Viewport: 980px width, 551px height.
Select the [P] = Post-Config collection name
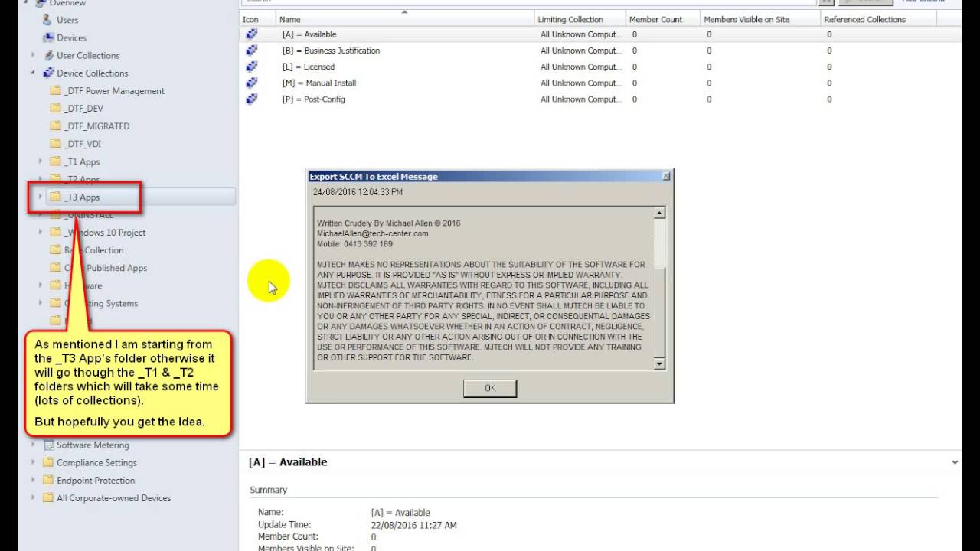313,99
